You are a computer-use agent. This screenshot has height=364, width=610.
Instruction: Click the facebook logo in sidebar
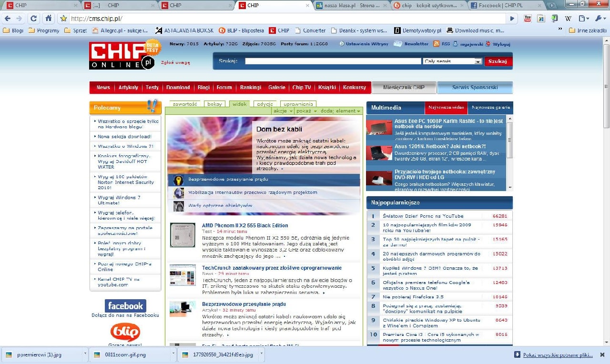[x=125, y=306]
